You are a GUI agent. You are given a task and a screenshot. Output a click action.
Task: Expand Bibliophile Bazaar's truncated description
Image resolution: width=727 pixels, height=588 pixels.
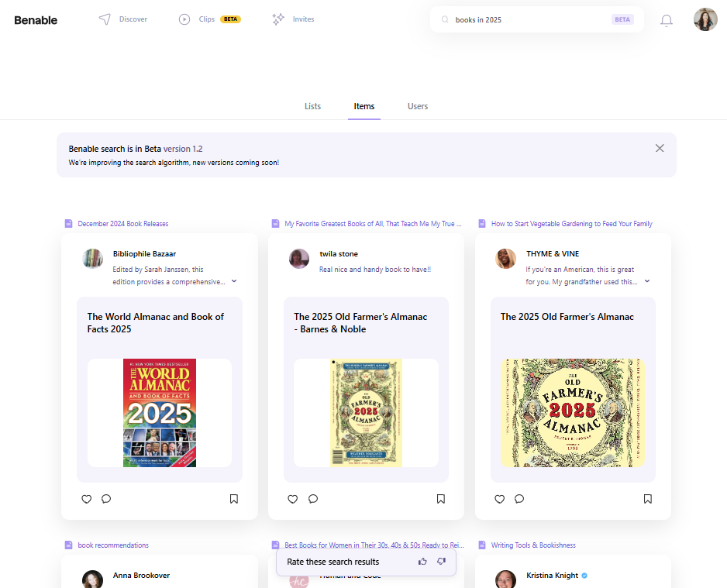[x=234, y=281]
